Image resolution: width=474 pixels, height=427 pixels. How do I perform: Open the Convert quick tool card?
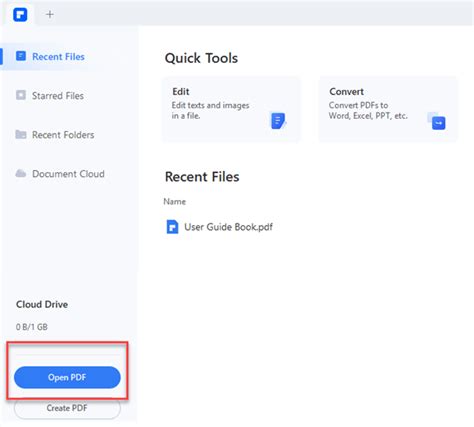[388, 110]
